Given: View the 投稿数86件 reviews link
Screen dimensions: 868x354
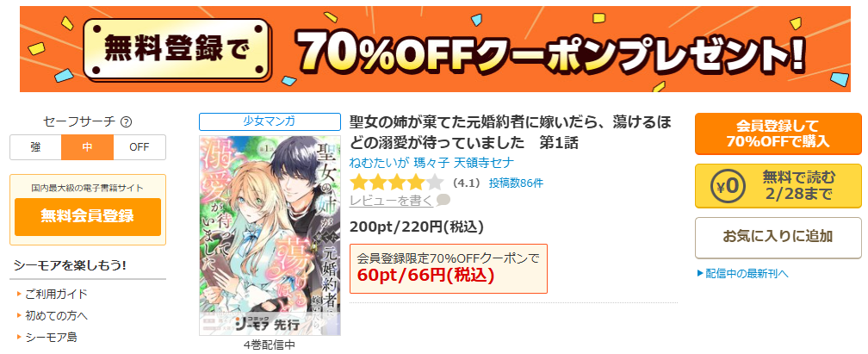Looking at the screenshot, I should [516, 183].
